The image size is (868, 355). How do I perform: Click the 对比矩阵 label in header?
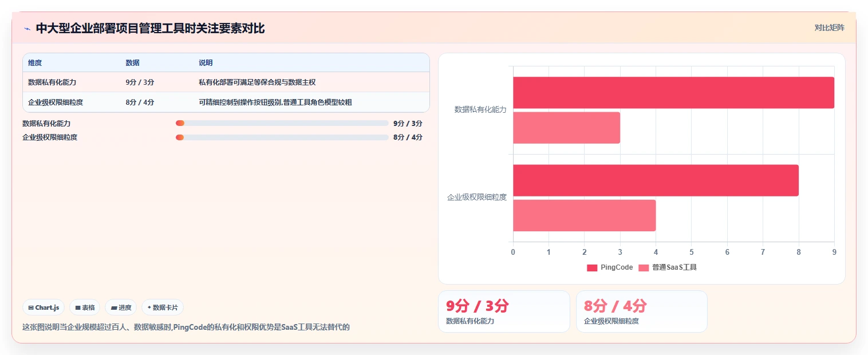pos(829,27)
